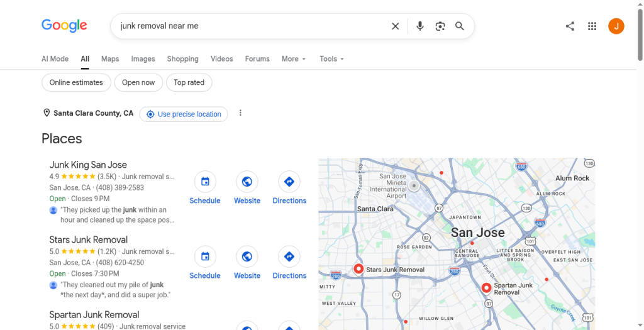Schedule with Junk King San Jose
Image resolution: width=644 pixels, height=330 pixels.
205,188
